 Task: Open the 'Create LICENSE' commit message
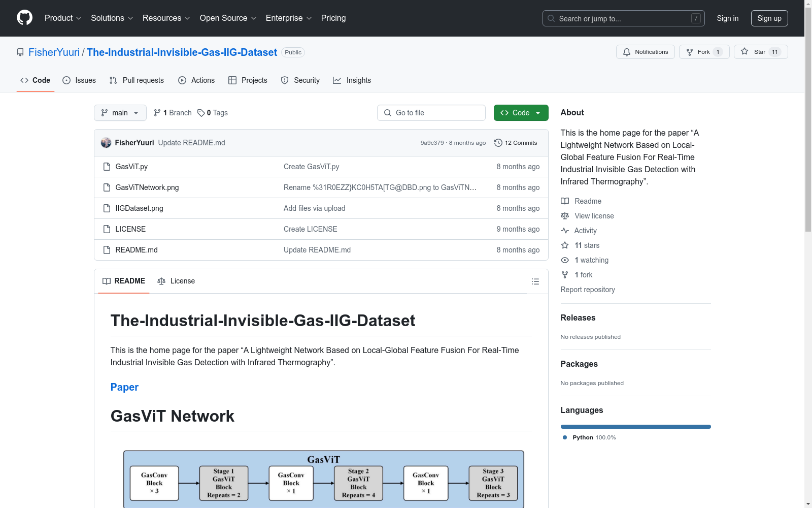(x=310, y=229)
